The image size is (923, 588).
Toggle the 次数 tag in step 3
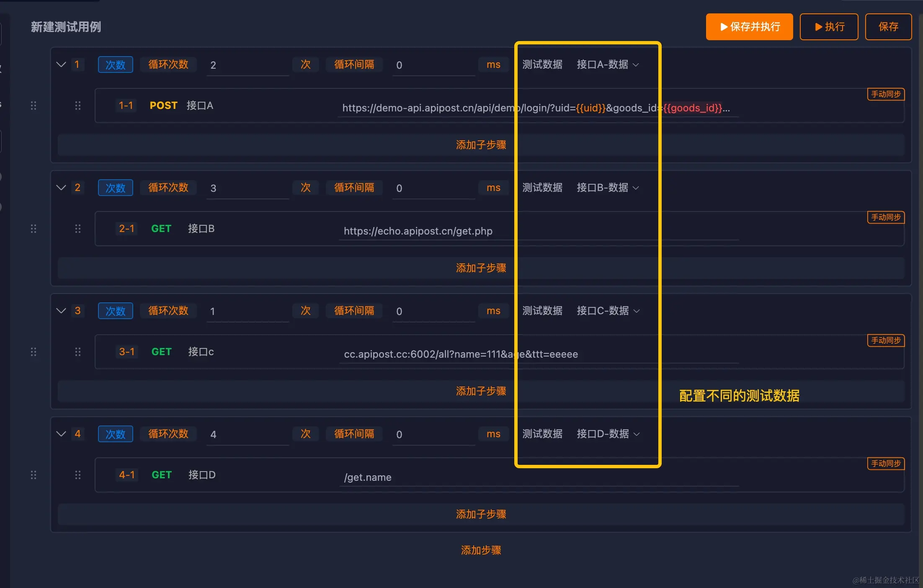pos(115,311)
